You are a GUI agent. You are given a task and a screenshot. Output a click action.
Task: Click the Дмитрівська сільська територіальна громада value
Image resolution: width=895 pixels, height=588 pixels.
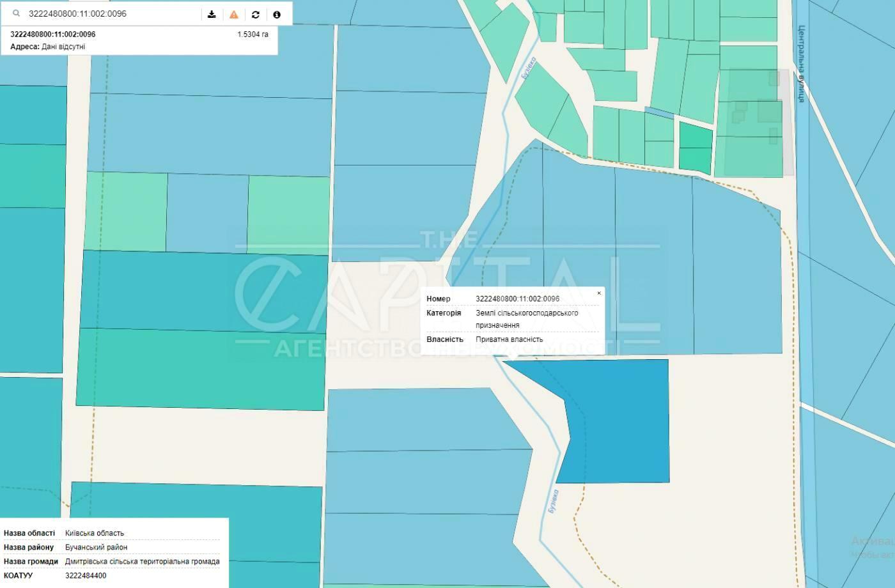pos(142,562)
